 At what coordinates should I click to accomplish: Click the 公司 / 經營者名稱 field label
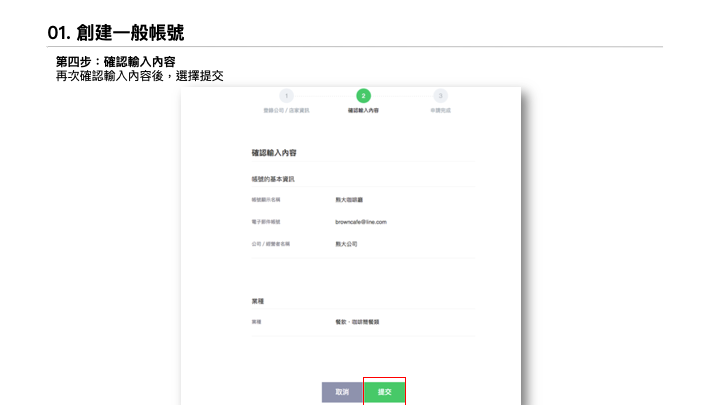click(x=269, y=243)
